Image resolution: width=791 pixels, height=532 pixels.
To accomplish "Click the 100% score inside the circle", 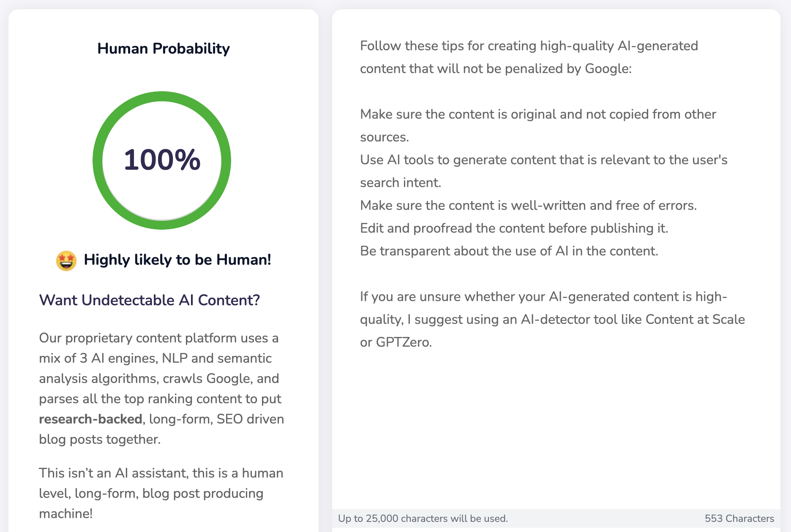I will (x=162, y=160).
